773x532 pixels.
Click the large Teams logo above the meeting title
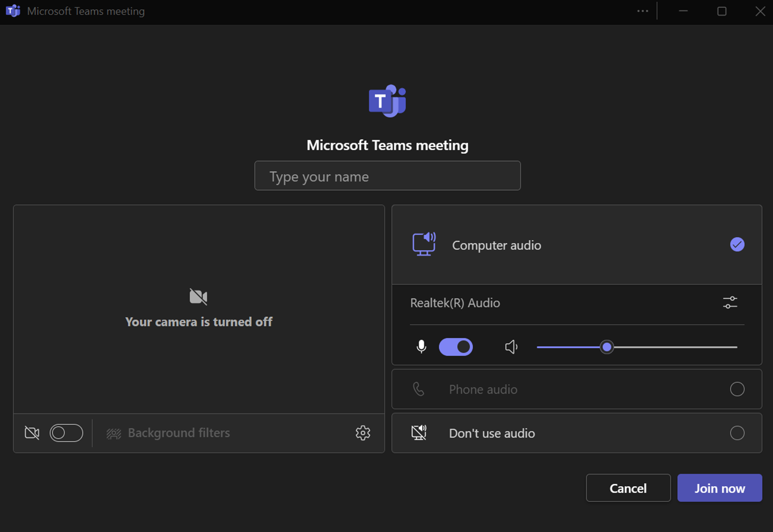coord(387,101)
